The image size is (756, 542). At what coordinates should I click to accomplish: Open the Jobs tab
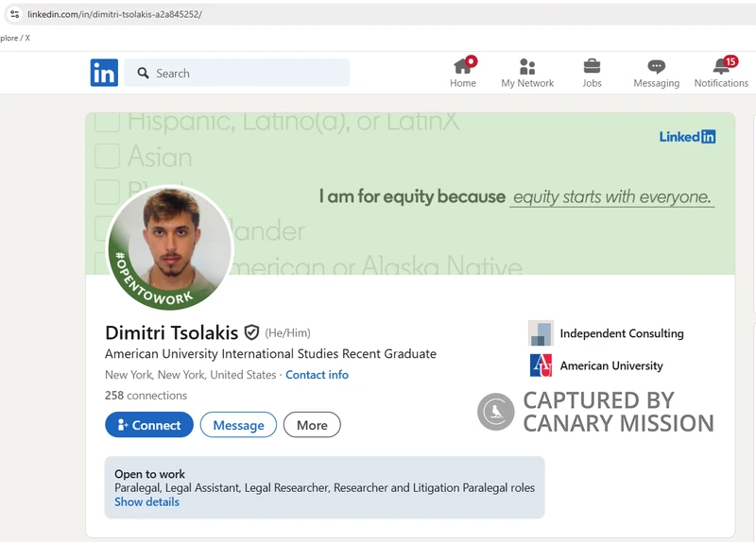pyautogui.click(x=592, y=73)
